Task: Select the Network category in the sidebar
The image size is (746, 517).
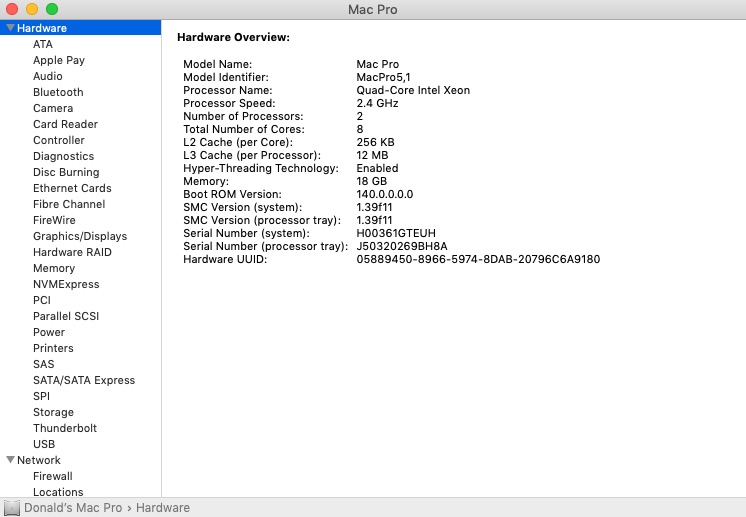Action: click(x=39, y=460)
